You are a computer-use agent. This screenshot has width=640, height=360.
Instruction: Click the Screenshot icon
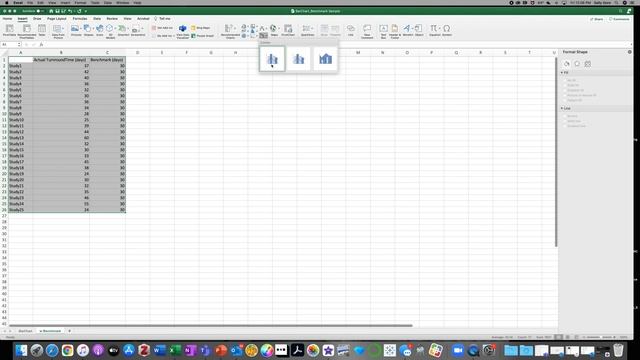(137, 29)
